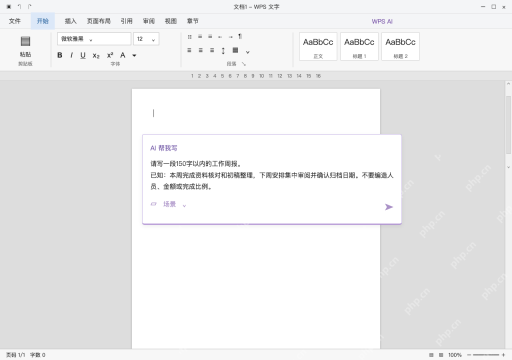Click the save icon in the title bar
The height and width of the screenshot is (360, 512).
(x=9, y=7)
